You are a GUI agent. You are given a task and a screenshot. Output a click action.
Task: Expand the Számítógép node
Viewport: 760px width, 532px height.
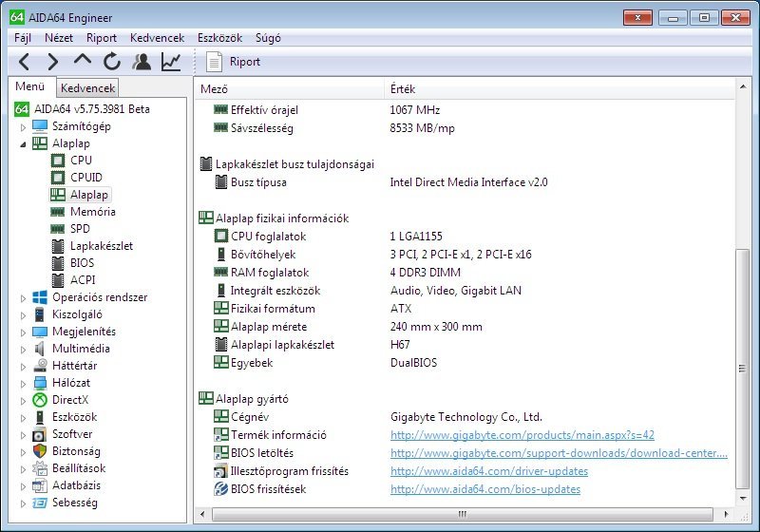pyautogui.click(x=23, y=127)
